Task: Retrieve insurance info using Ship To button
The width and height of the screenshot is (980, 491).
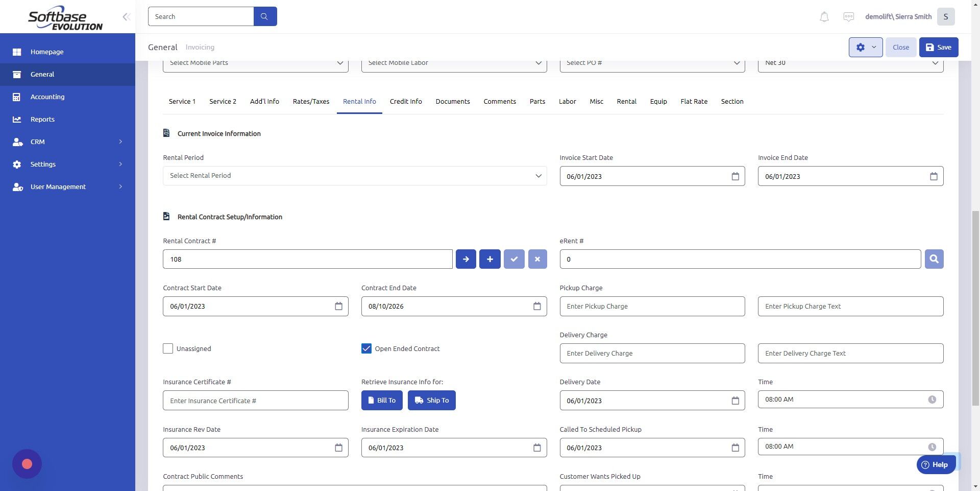Action: (431, 400)
